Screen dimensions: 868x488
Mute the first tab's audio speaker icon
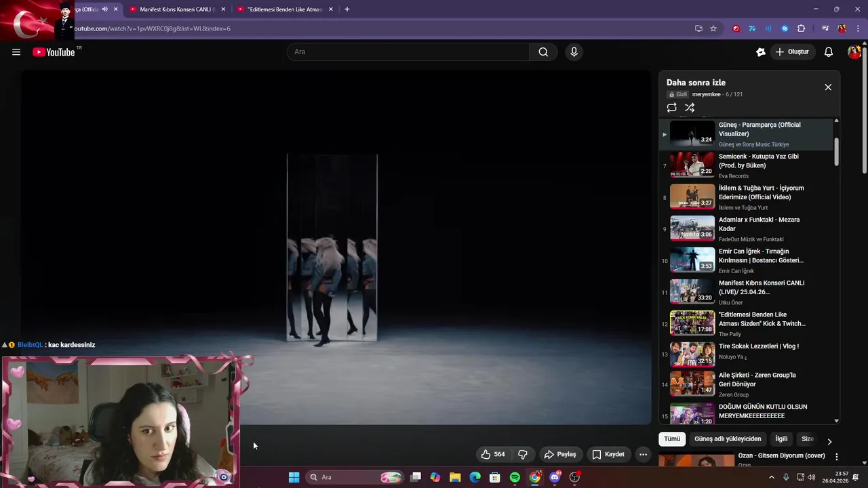coord(104,9)
